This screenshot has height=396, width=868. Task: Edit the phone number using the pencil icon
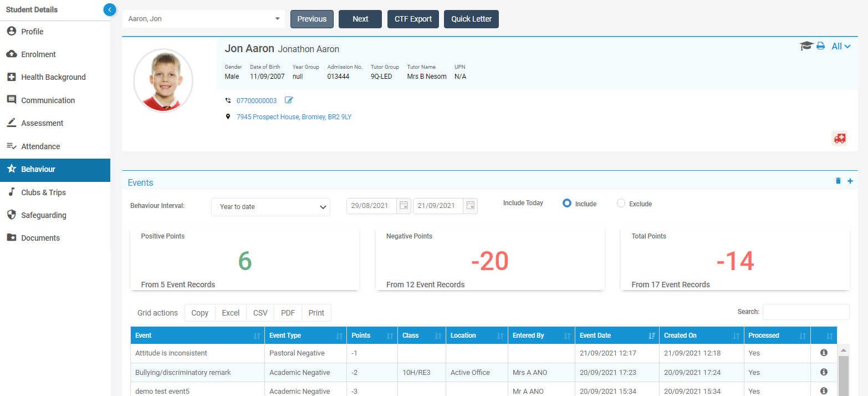point(289,100)
